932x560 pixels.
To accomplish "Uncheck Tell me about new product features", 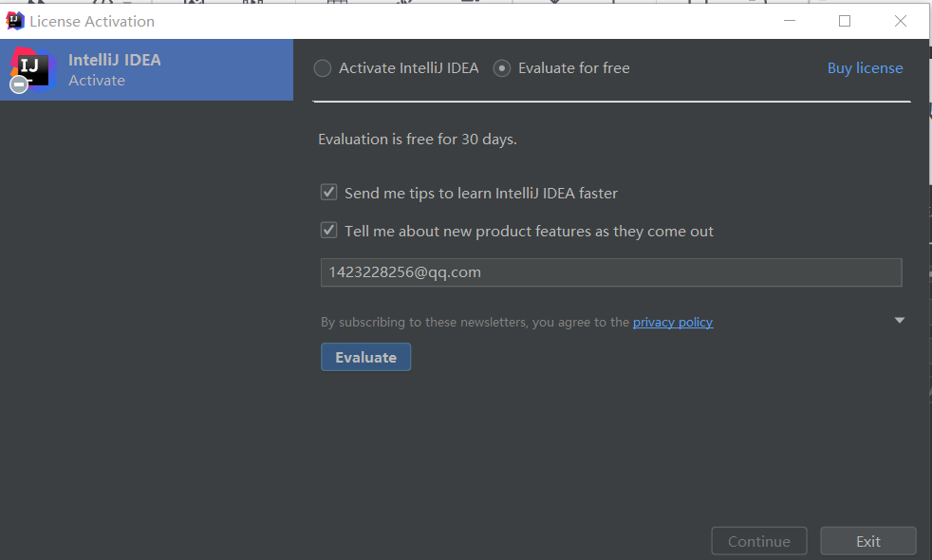I will tap(328, 230).
